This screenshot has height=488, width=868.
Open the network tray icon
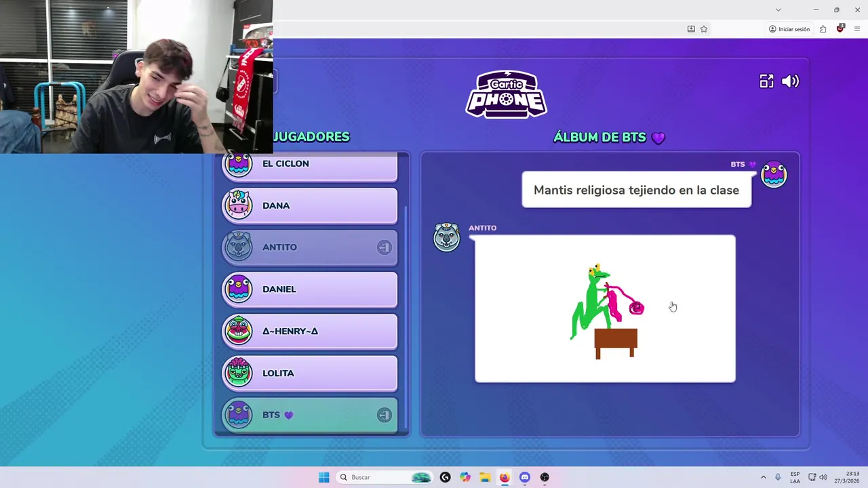click(x=812, y=477)
